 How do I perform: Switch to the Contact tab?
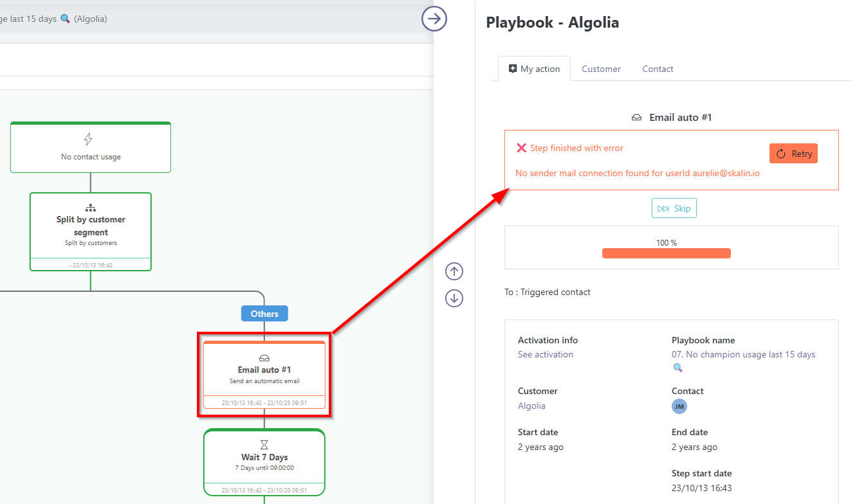click(x=658, y=69)
